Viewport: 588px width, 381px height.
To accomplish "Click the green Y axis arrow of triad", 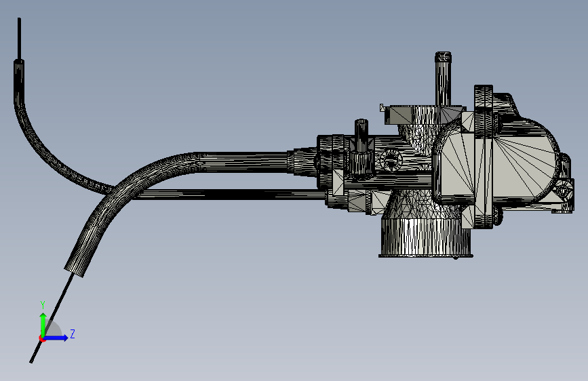I will pos(43,324).
